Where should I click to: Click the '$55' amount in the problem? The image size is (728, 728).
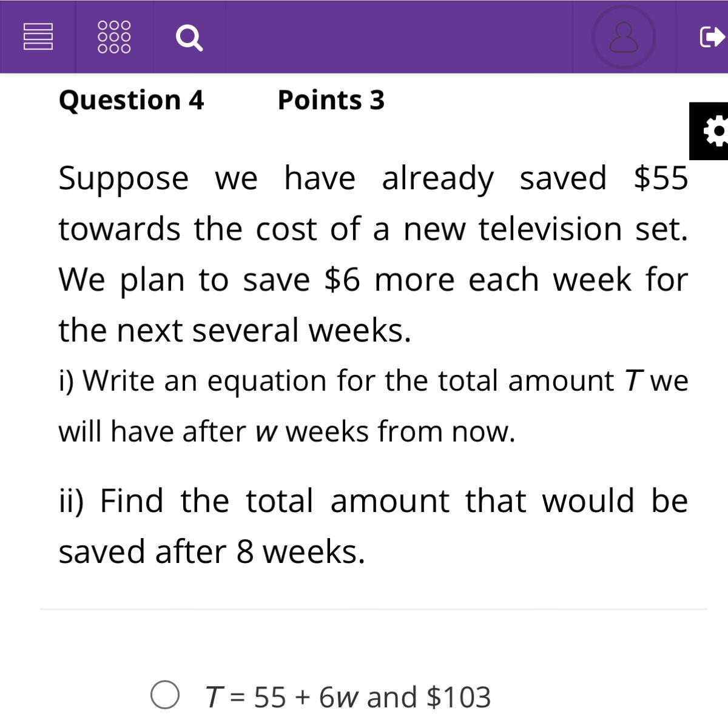pos(660,178)
